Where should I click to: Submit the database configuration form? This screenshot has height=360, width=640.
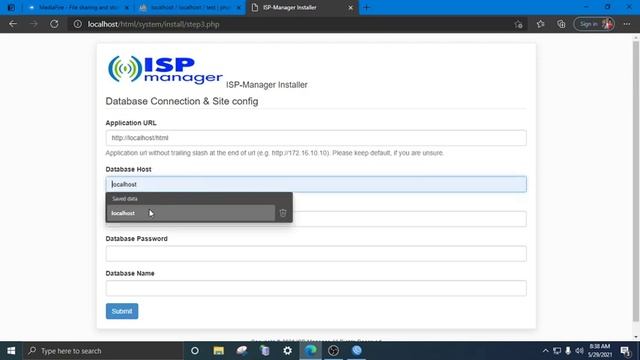[x=122, y=311]
